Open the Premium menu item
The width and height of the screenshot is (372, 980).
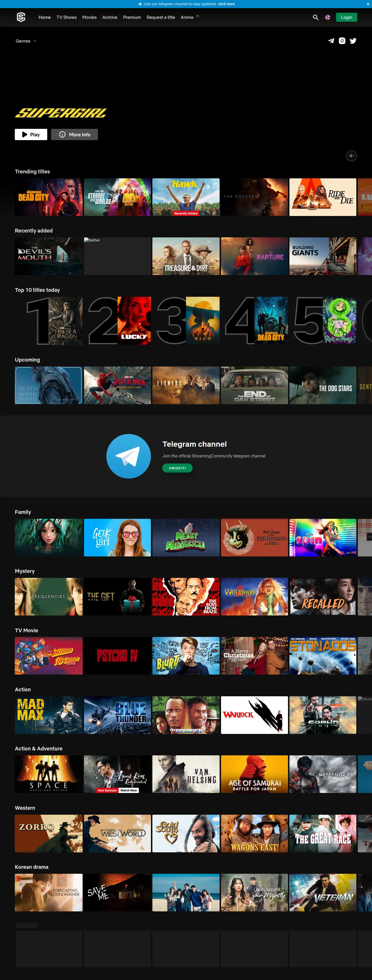tap(132, 17)
